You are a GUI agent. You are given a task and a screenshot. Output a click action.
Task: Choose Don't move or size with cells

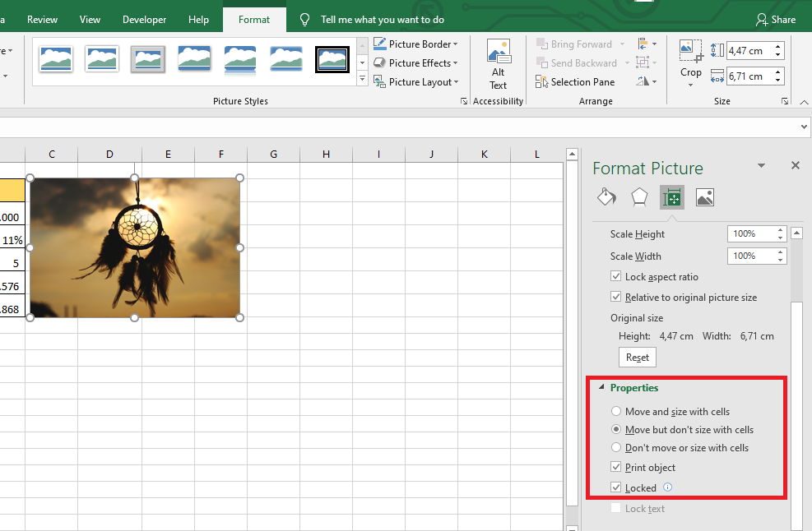click(x=616, y=448)
